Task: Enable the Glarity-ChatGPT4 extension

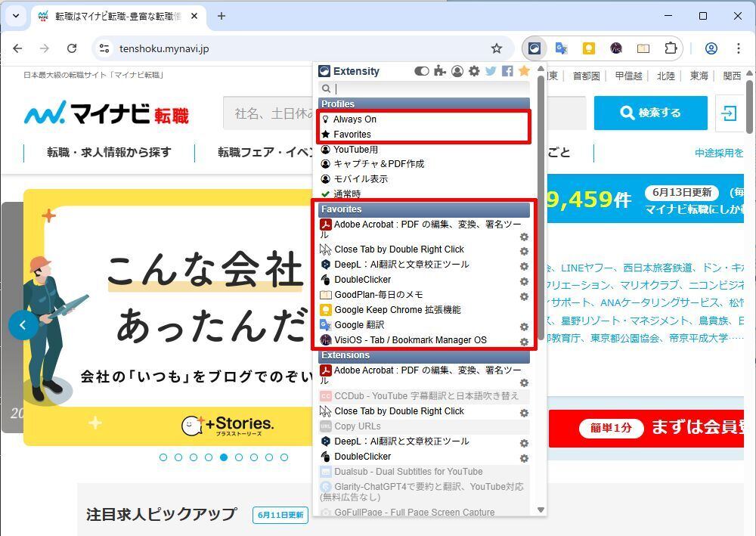Action: coord(424,491)
